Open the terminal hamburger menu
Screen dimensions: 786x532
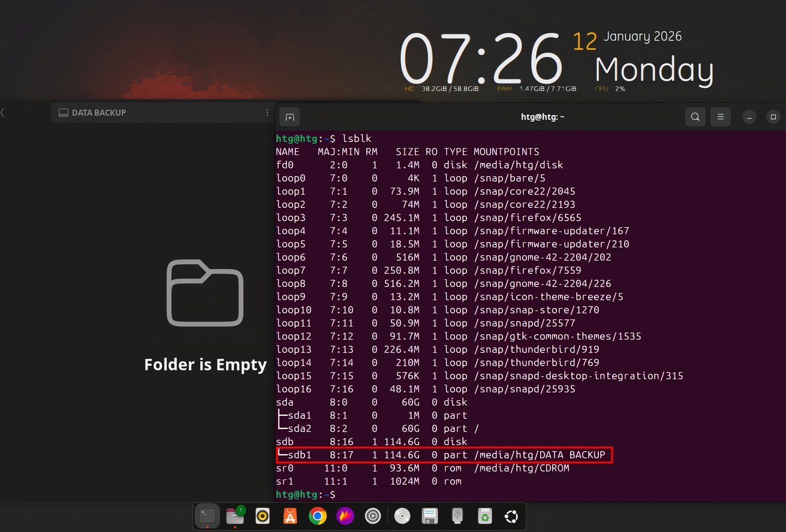[x=721, y=117]
